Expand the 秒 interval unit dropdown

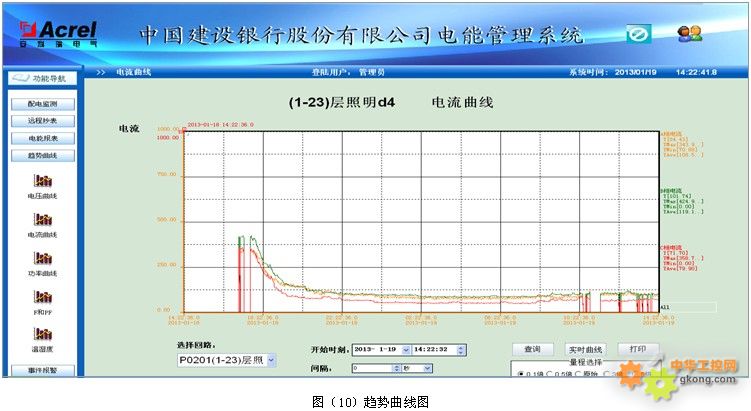(x=429, y=368)
